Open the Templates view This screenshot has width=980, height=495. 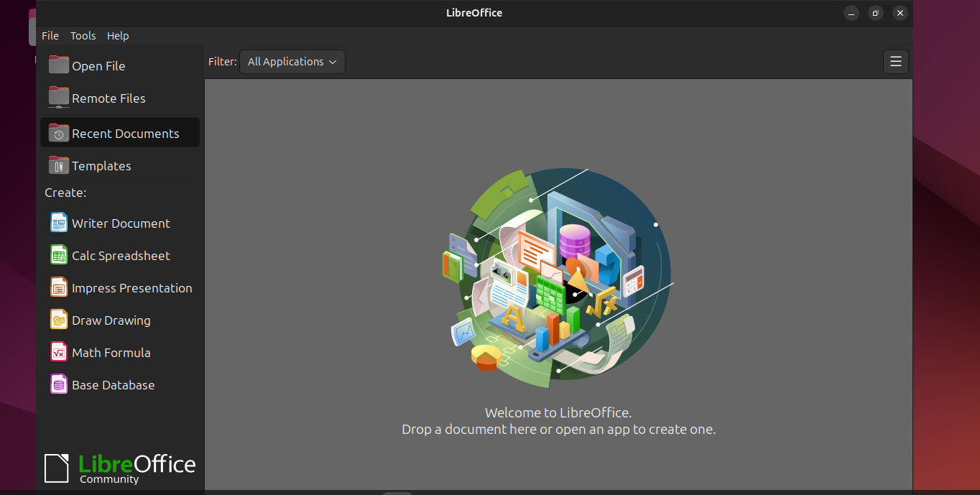pos(101,166)
